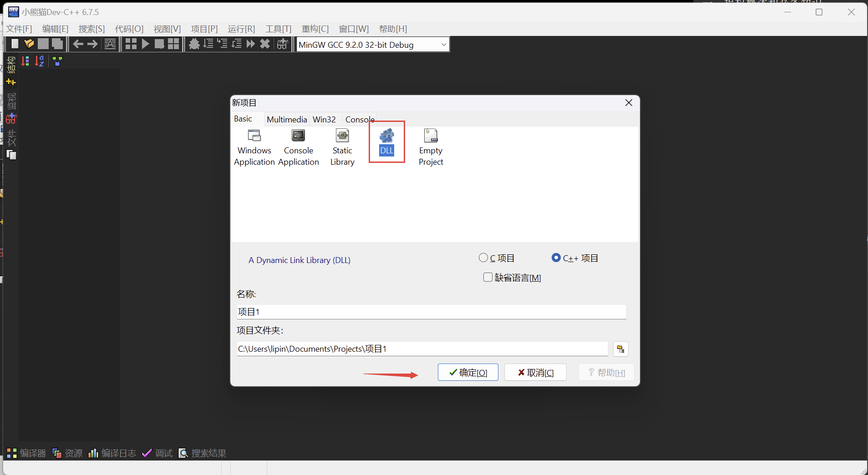Click the Run play-triangle toolbar icon
868x475 pixels.
(145, 44)
